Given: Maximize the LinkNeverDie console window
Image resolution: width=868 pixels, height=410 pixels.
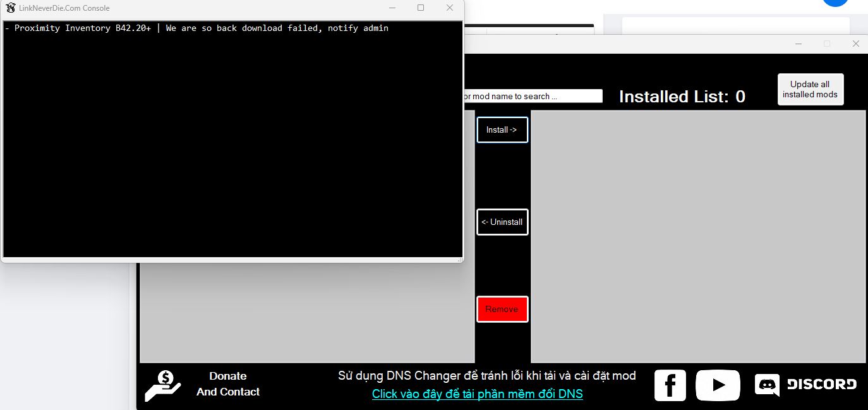Looking at the screenshot, I should 421,8.
